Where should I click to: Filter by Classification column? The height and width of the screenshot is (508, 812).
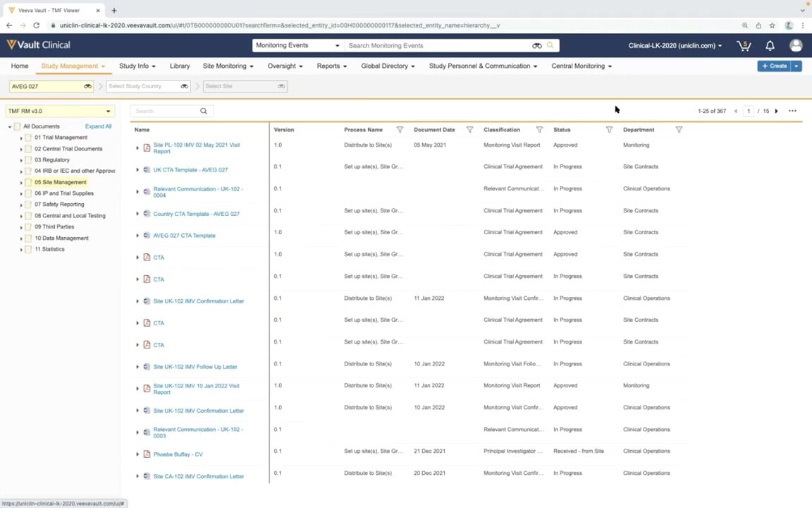(540, 130)
